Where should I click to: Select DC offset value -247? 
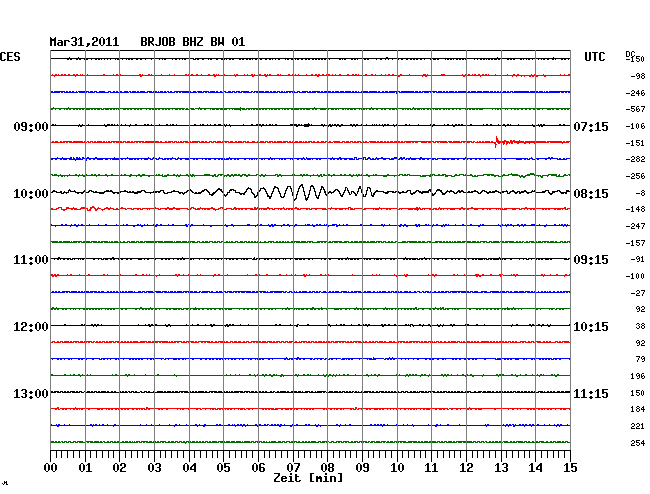point(635,226)
